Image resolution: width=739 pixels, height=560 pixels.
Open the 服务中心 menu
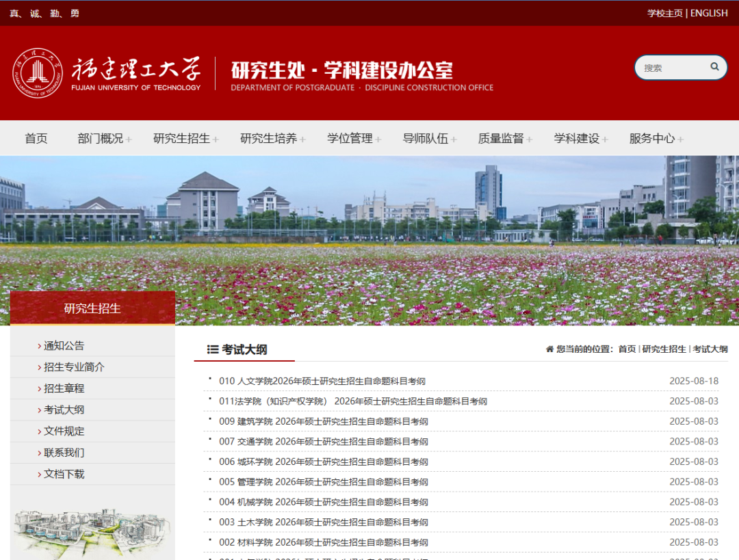tap(652, 139)
